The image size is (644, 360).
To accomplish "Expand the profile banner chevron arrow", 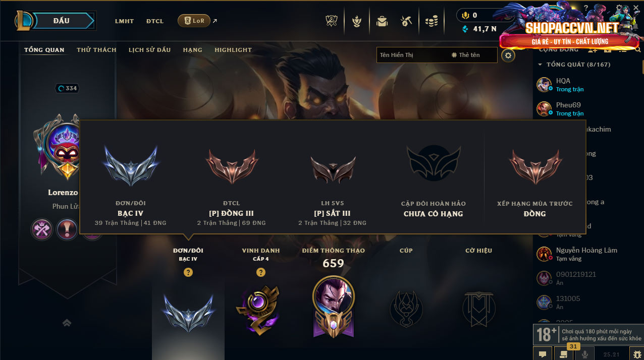I will (x=67, y=323).
